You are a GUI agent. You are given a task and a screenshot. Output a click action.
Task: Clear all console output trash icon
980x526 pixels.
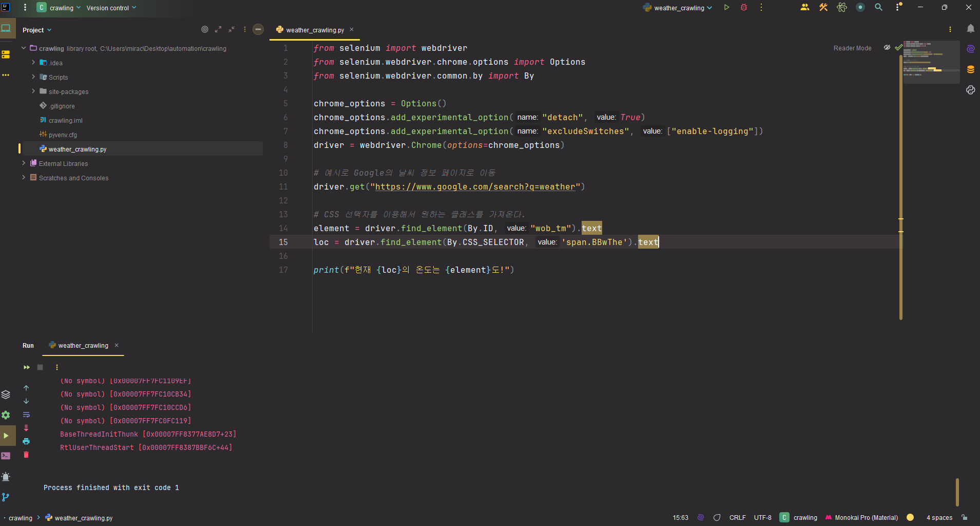click(x=26, y=455)
